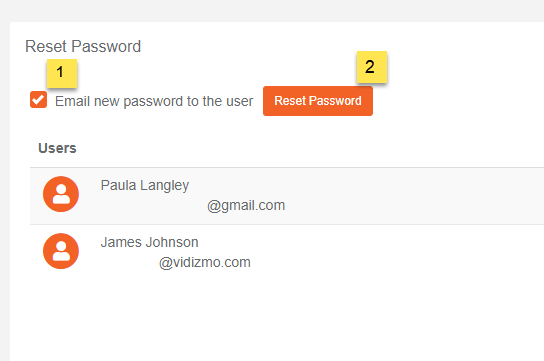Select the Paula Langley name text
This screenshot has height=361, width=544.
[x=145, y=186]
